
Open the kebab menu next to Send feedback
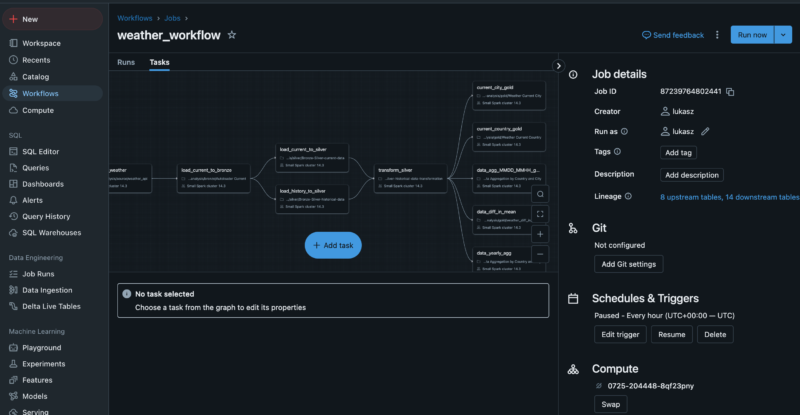tap(717, 35)
